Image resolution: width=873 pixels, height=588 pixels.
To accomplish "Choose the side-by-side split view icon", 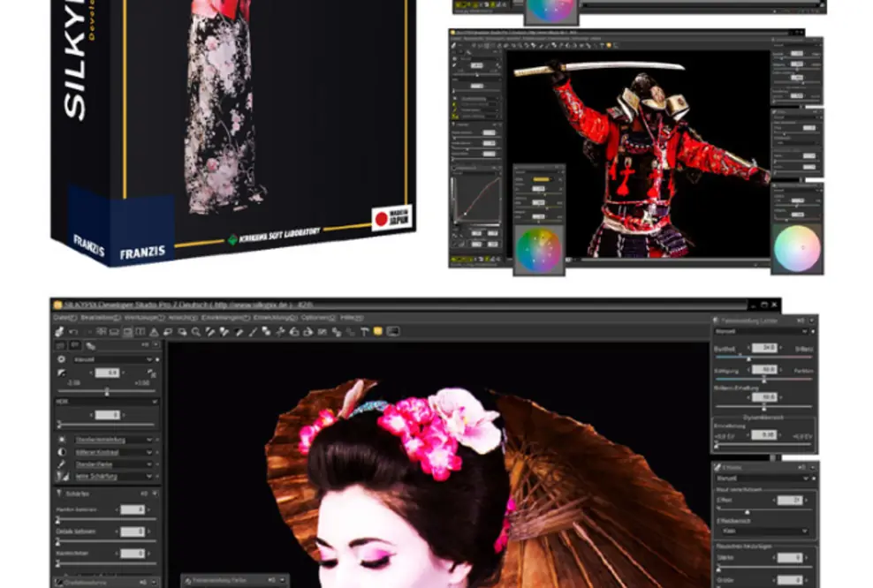I will [x=140, y=332].
